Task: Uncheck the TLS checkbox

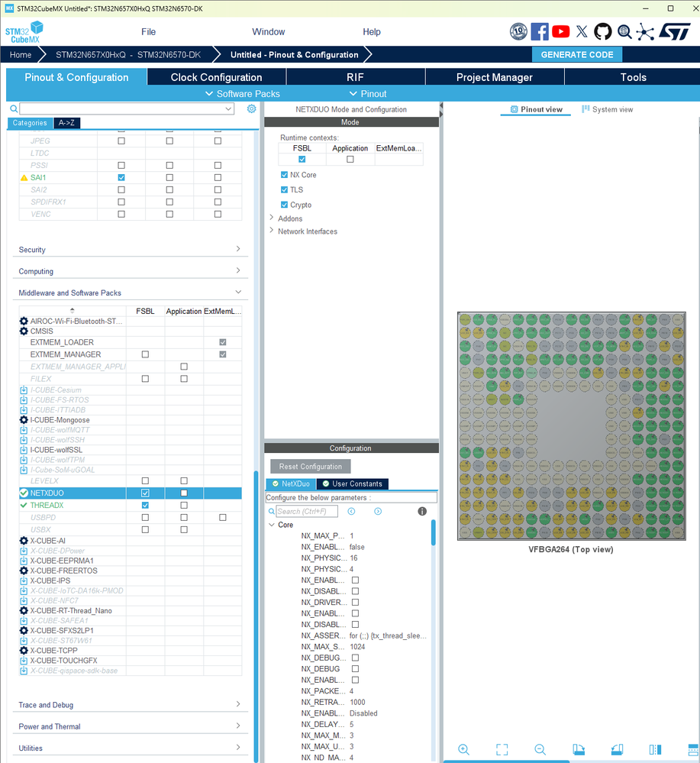Action: tap(284, 189)
